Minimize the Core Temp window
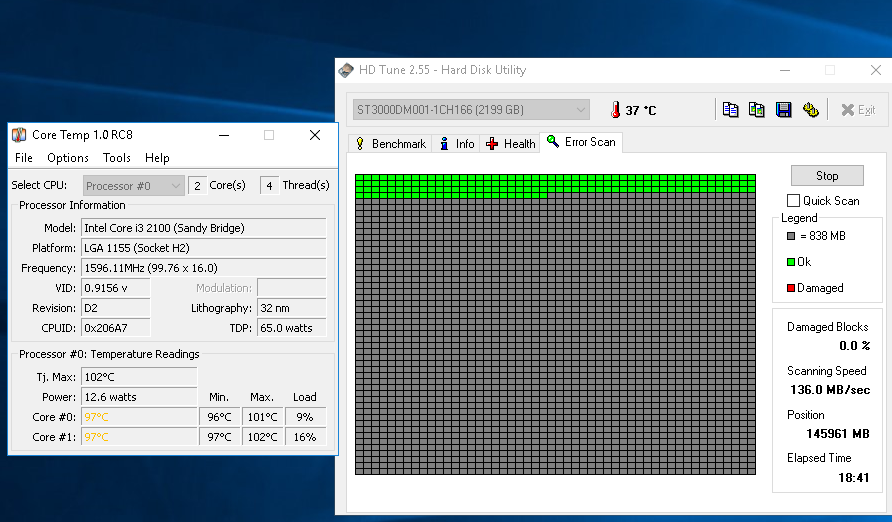This screenshot has width=892, height=522. (x=224, y=135)
